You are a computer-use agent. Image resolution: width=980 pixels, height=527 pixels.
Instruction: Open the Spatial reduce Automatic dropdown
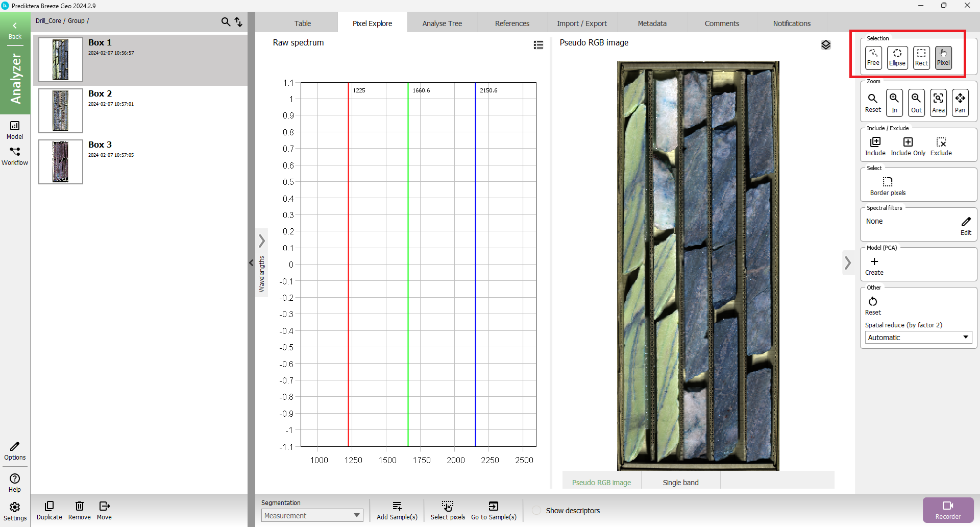click(x=918, y=338)
